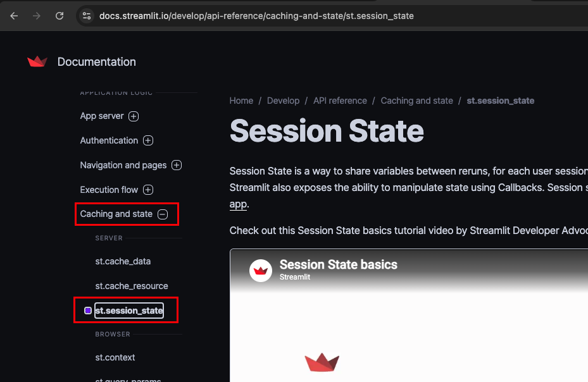Screen dimensions: 588x382
Task: Click the browser back arrow
Action: [x=15, y=16]
